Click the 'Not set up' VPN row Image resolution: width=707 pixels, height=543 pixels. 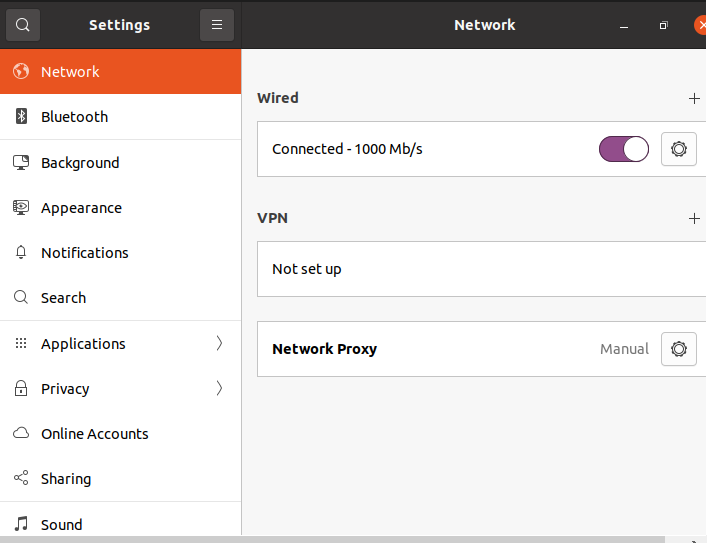[307, 269]
